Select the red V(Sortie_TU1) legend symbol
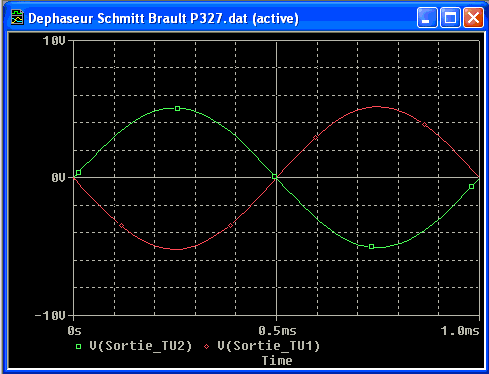The width and height of the screenshot is (489, 374). pos(207,346)
